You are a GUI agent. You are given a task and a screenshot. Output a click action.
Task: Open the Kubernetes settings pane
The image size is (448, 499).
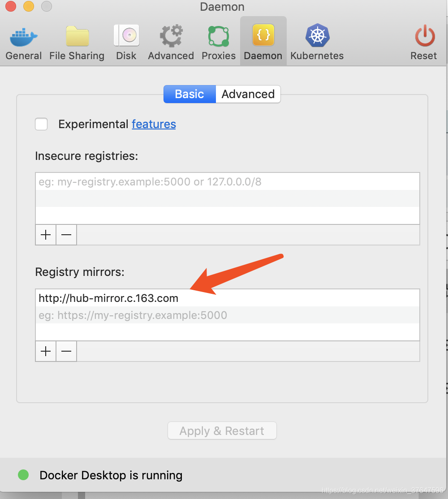[x=317, y=42]
